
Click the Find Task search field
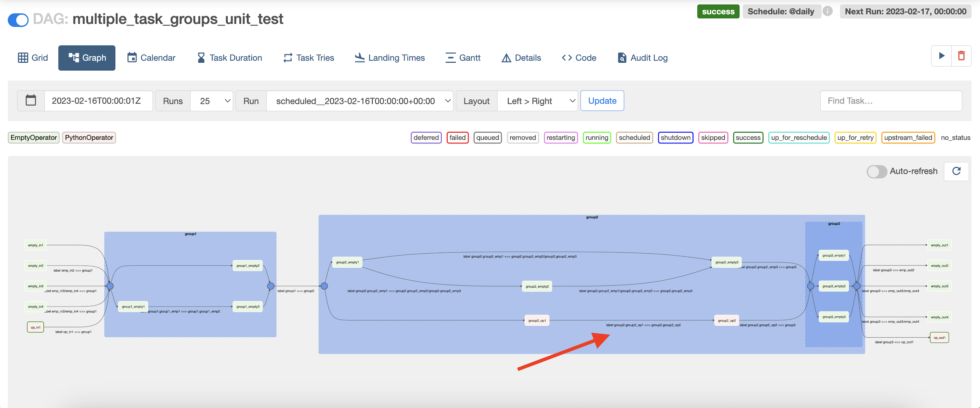pos(891,101)
